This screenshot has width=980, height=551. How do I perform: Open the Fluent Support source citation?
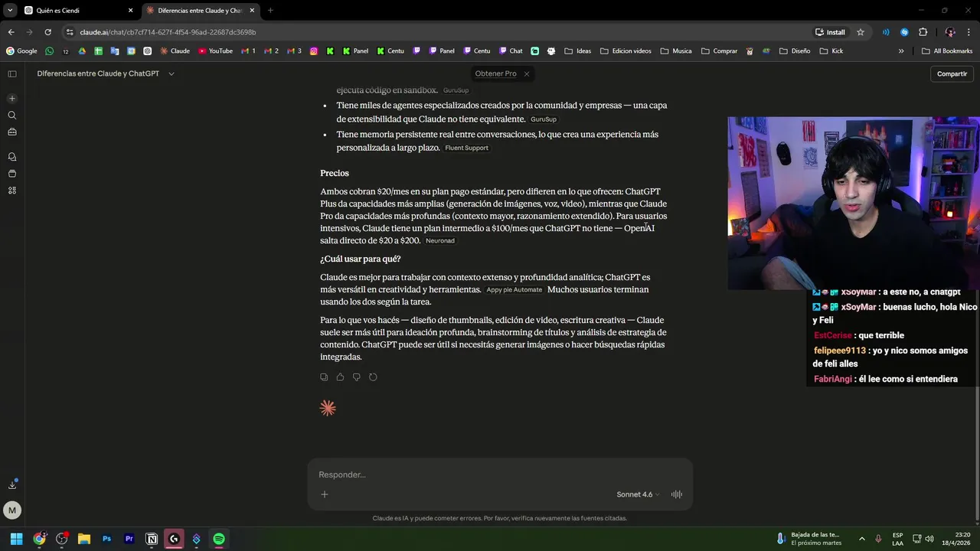(x=466, y=148)
